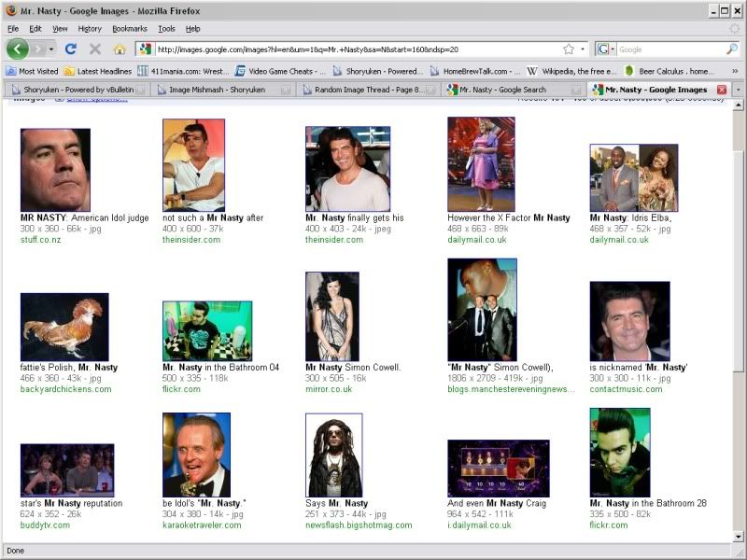Go back with the green Back arrow
This screenshot has height=560, width=747.
pos(18,49)
